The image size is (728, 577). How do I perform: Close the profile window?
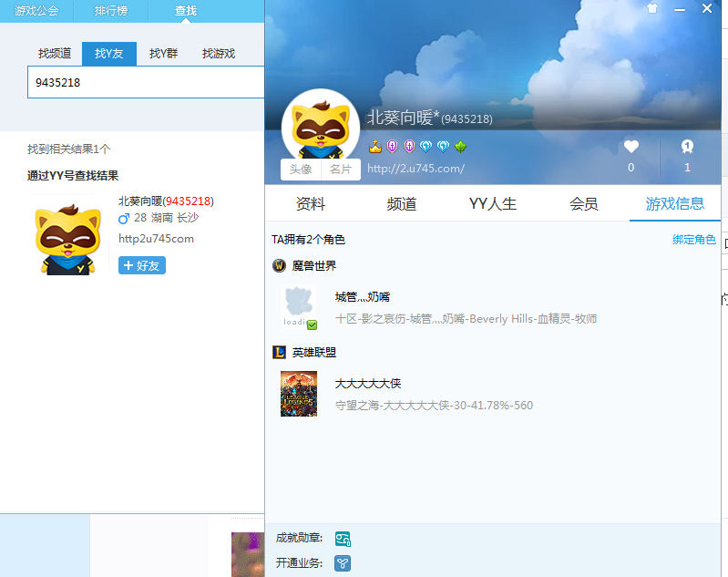[x=707, y=8]
